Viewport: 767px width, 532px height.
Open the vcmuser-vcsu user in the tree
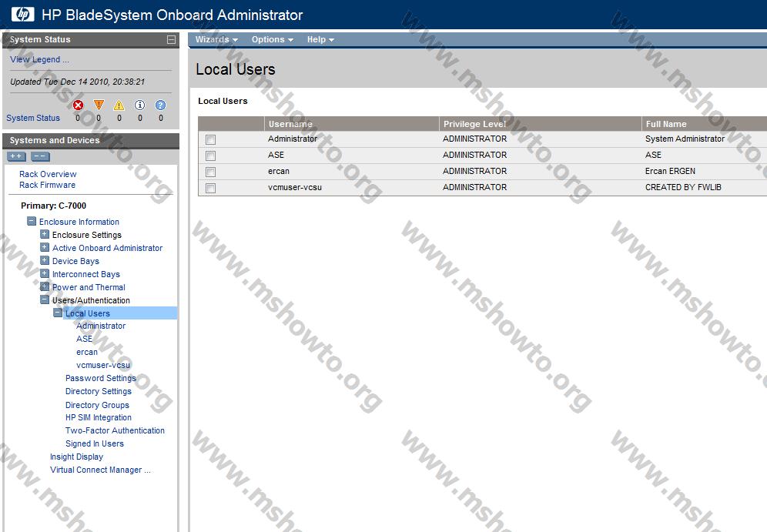coord(103,365)
